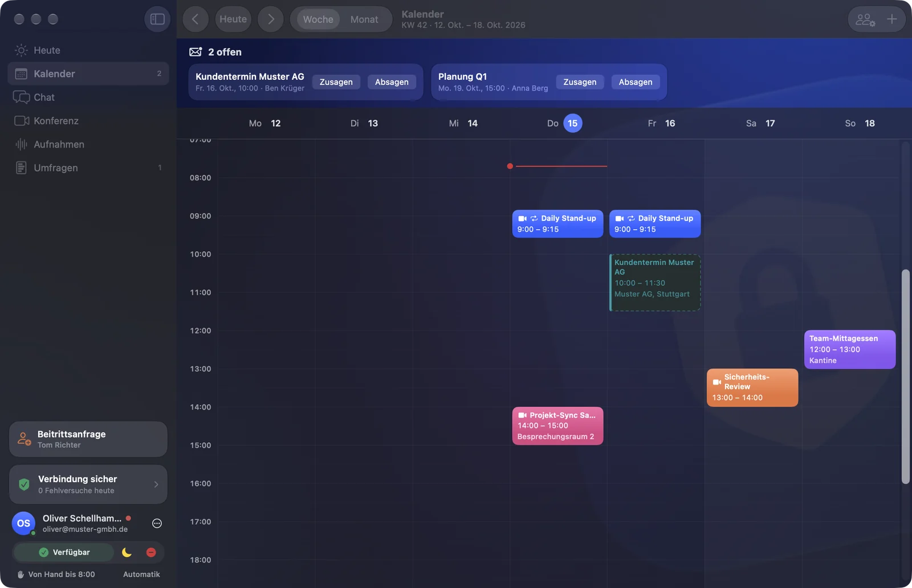Open account more options ellipsis icon

point(157,523)
